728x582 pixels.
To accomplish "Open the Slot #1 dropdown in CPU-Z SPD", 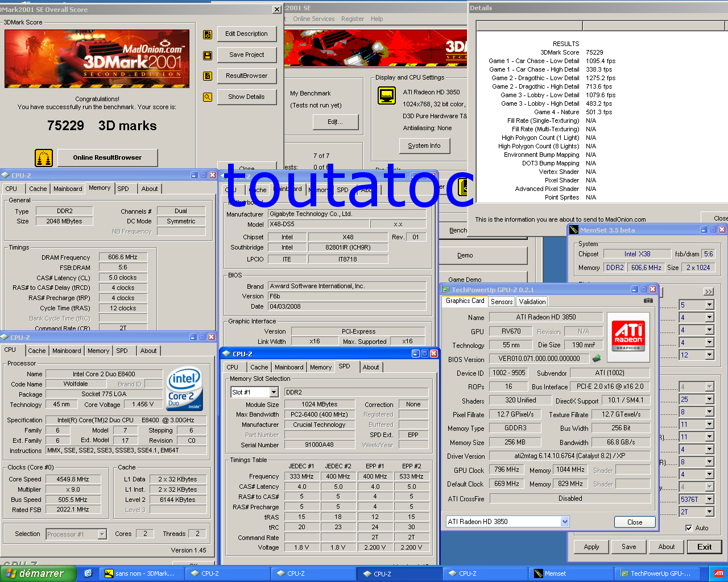I will point(274,392).
